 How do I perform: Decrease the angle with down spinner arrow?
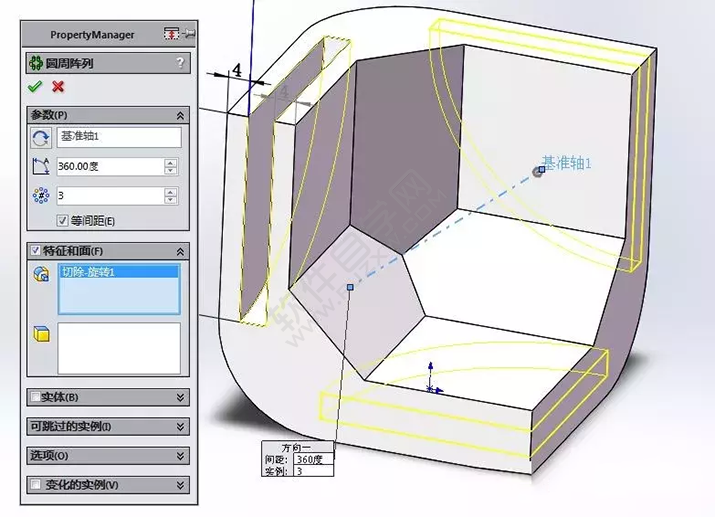pyautogui.click(x=171, y=171)
